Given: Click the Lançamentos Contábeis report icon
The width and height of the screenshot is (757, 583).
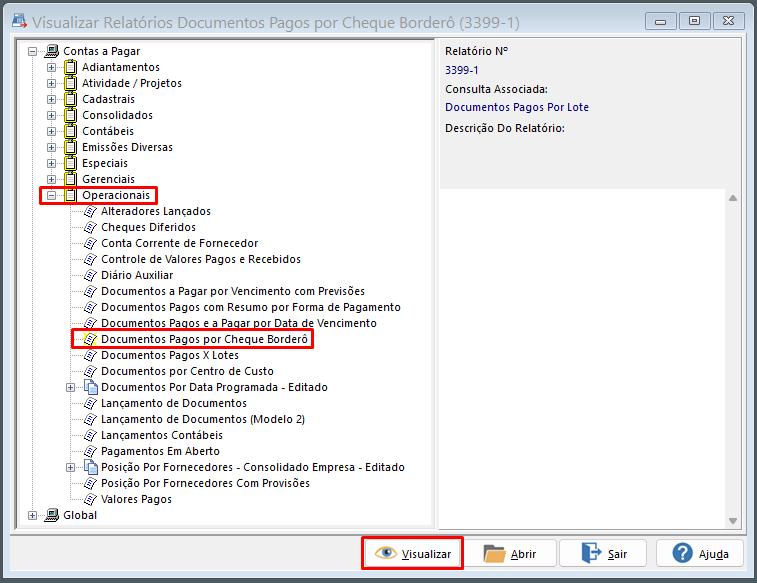Looking at the screenshot, I should [x=90, y=435].
